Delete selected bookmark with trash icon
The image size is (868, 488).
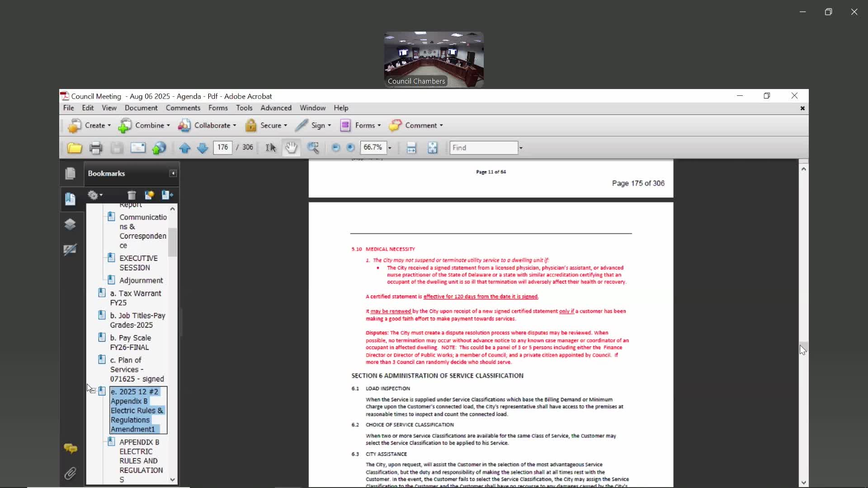click(x=132, y=195)
